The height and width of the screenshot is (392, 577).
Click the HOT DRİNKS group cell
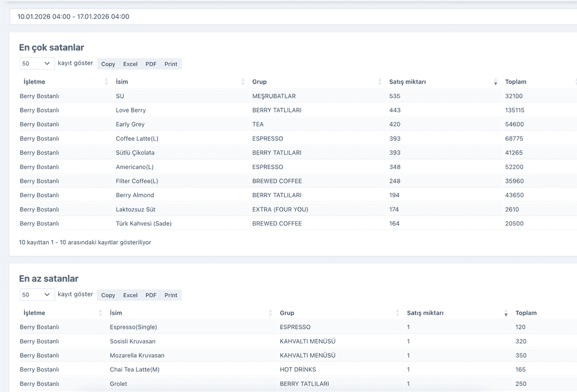click(x=298, y=370)
